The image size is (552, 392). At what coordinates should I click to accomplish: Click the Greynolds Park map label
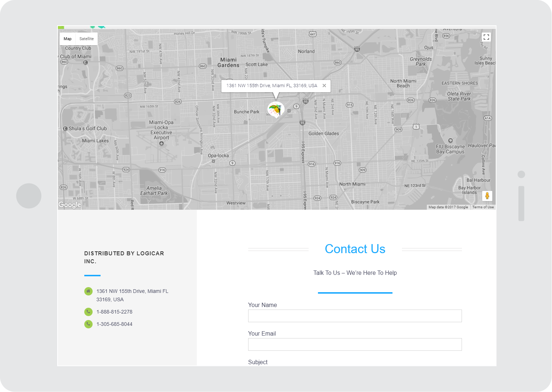421,61
